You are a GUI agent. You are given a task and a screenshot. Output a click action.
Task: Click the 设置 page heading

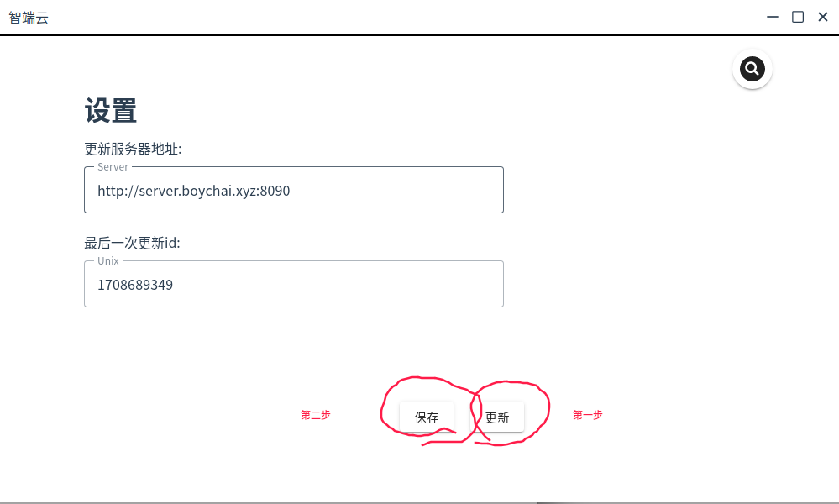click(111, 111)
